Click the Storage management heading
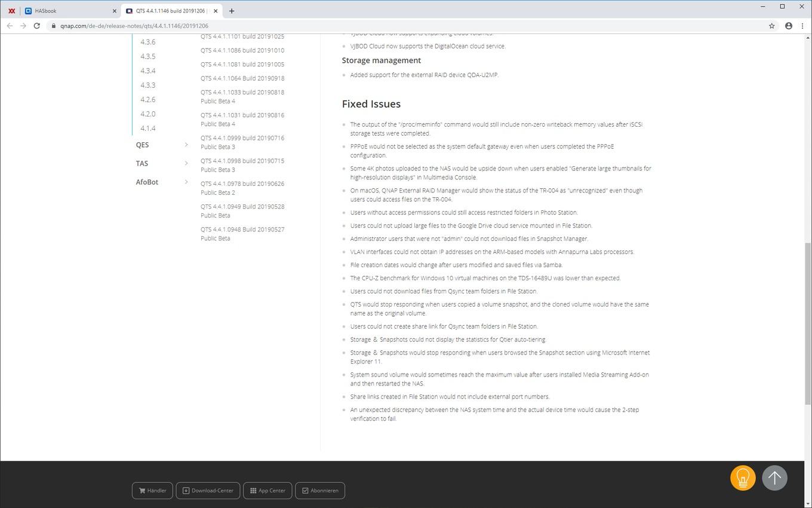The height and width of the screenshot is (508, 812). pos(381,60)
